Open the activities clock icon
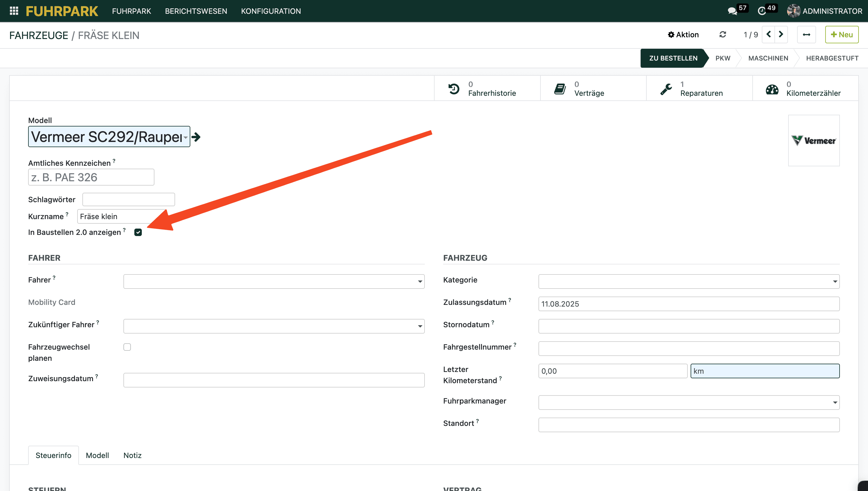 [x=762, y=11]
